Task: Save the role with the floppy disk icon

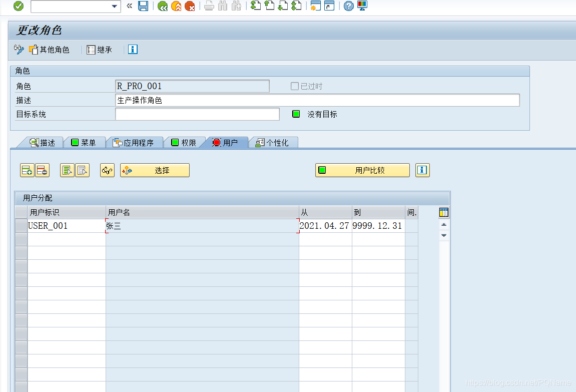Action: [143, 6]
